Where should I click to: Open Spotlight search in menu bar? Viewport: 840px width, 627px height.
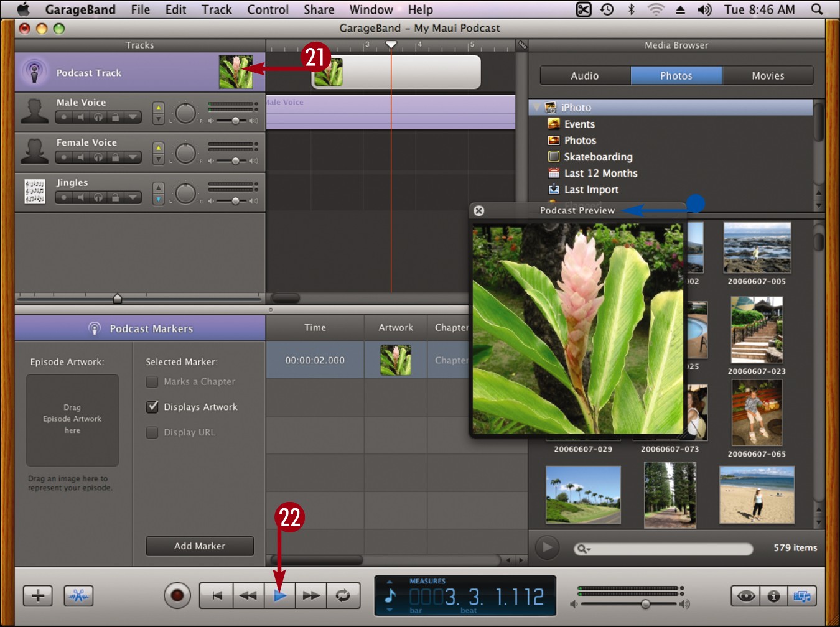[x=817, y=9]
